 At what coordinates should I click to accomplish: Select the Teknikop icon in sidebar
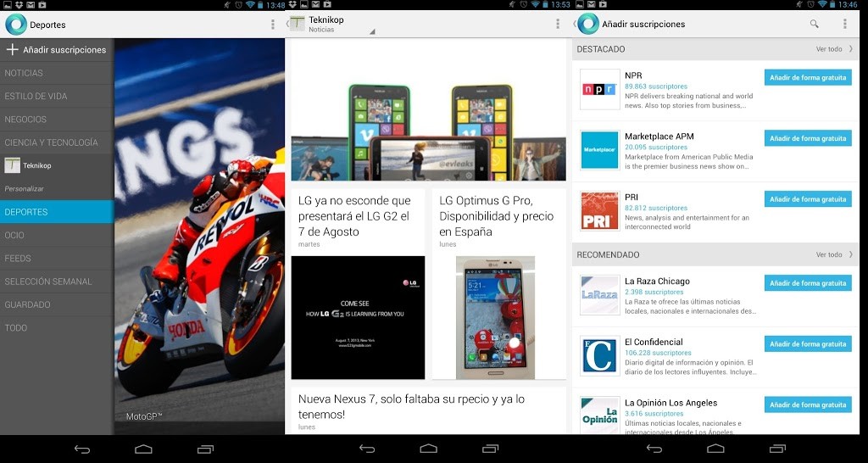click(12, 165)
